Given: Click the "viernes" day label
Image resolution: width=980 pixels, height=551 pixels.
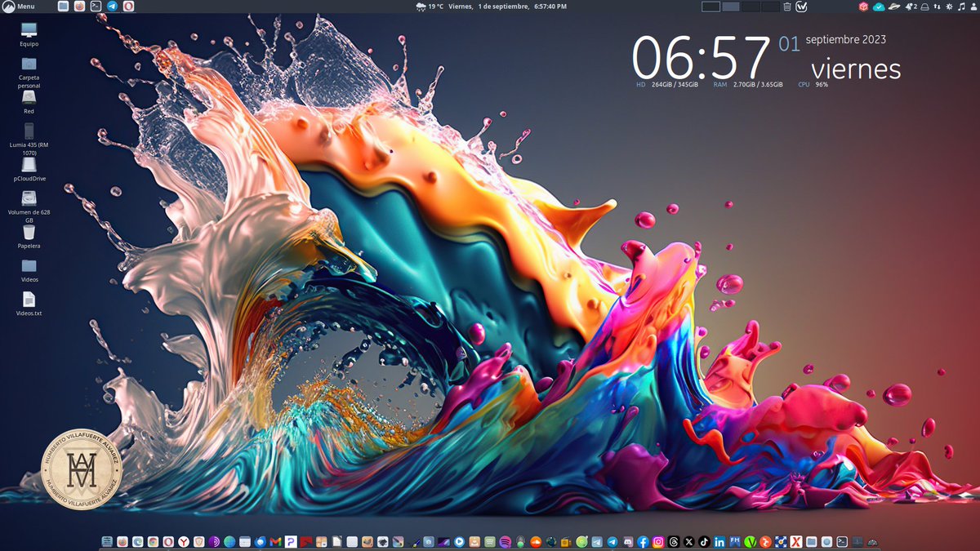Looking at the screenshot, I should (x=856, y=69).
